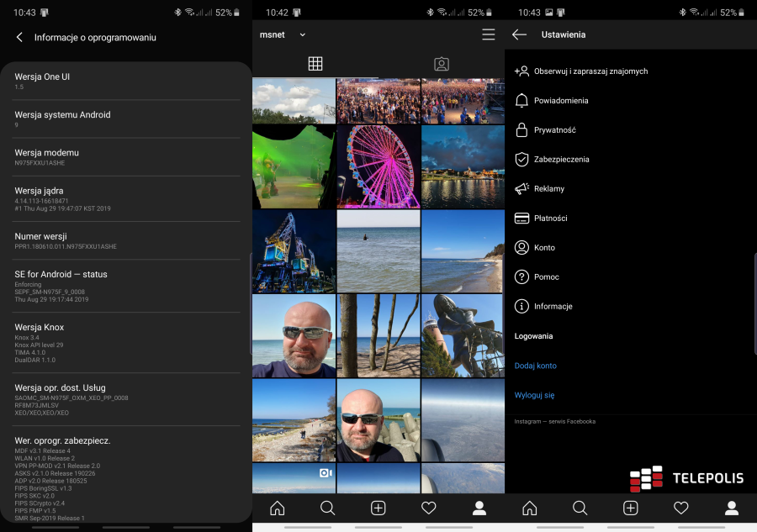757x532 pixels.
Task: Open Zabezpieczenia via the shield icon
Action: pyautogui.click(x=524, y=159)
